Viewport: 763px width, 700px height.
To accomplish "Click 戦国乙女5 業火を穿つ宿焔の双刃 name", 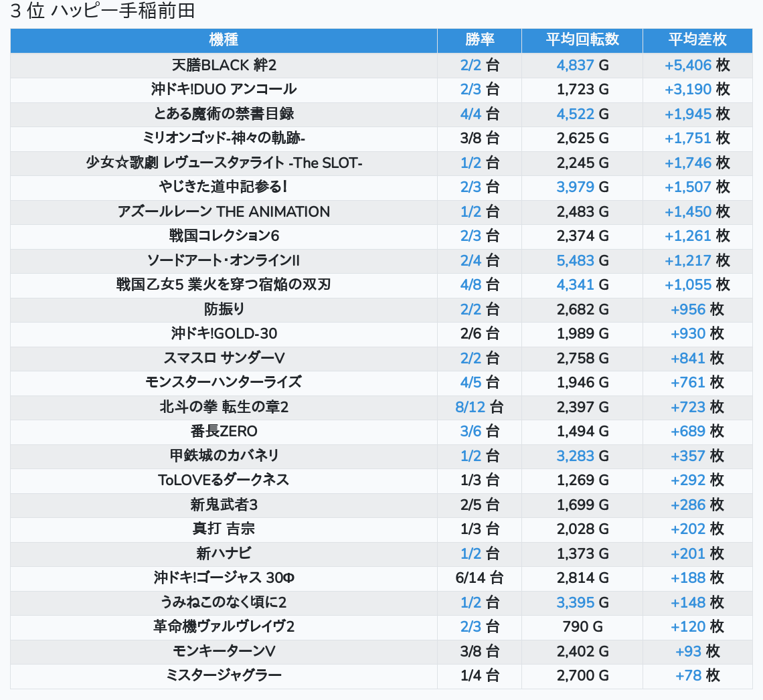I will 224,285.
